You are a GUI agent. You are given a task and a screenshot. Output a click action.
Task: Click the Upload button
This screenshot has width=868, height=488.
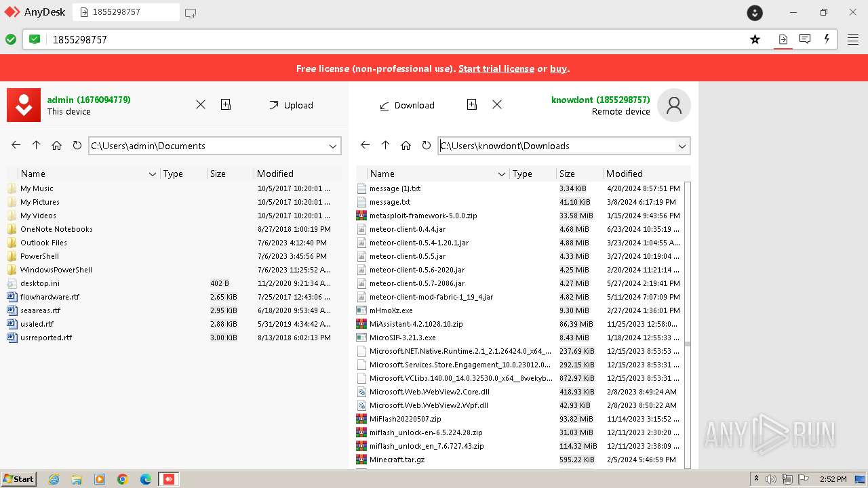(291, 105)
